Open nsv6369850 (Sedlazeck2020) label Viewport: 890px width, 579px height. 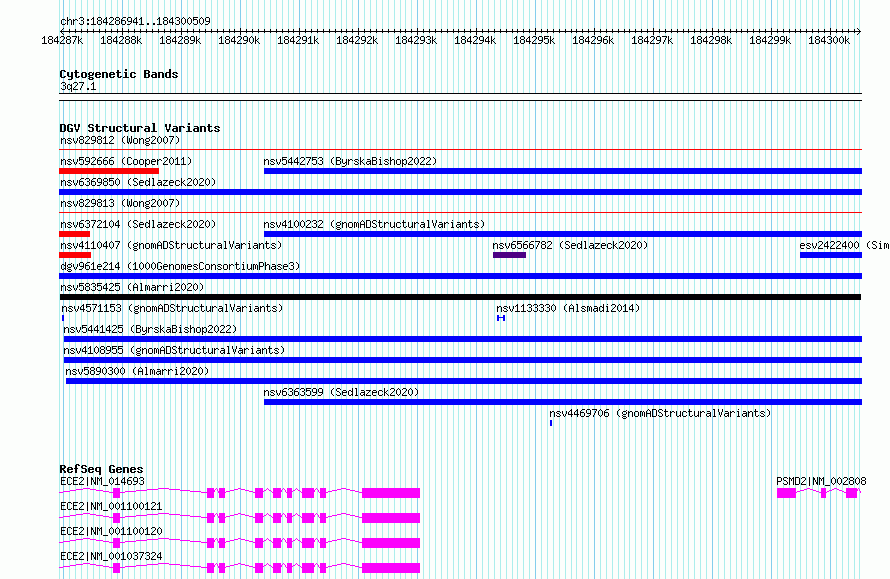(138, 182)
